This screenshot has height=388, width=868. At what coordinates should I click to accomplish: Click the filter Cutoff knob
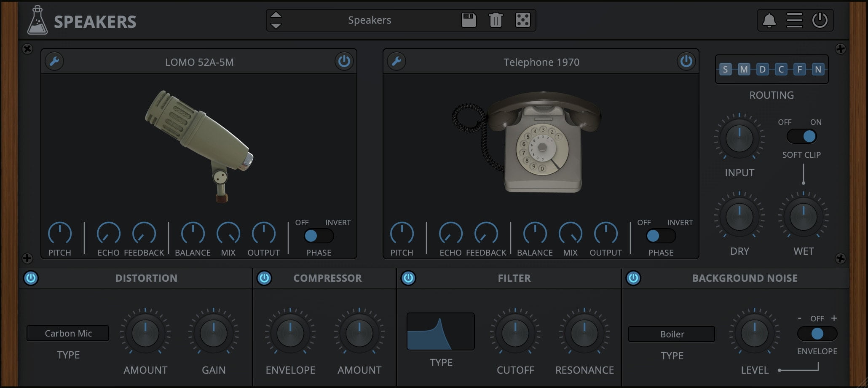pyautogui.click(x=515, y=333)
